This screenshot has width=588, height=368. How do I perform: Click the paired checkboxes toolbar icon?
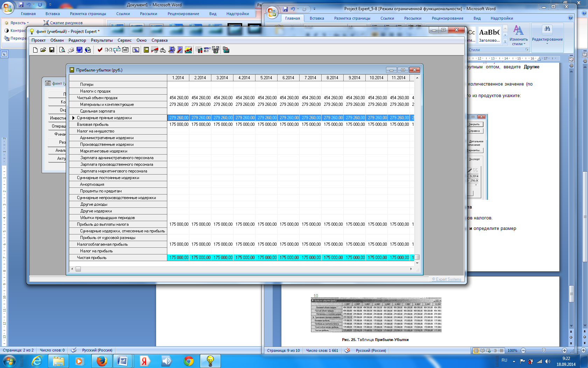click(108, 50)
